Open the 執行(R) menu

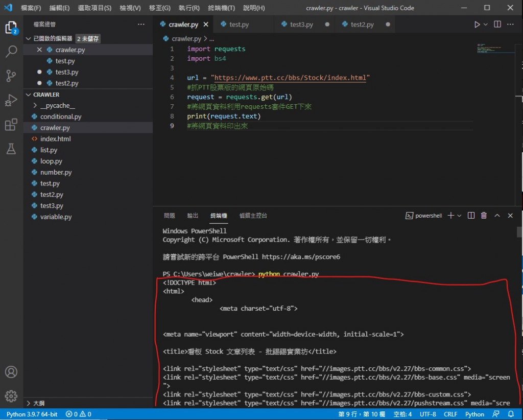click(x=189, y=8)
